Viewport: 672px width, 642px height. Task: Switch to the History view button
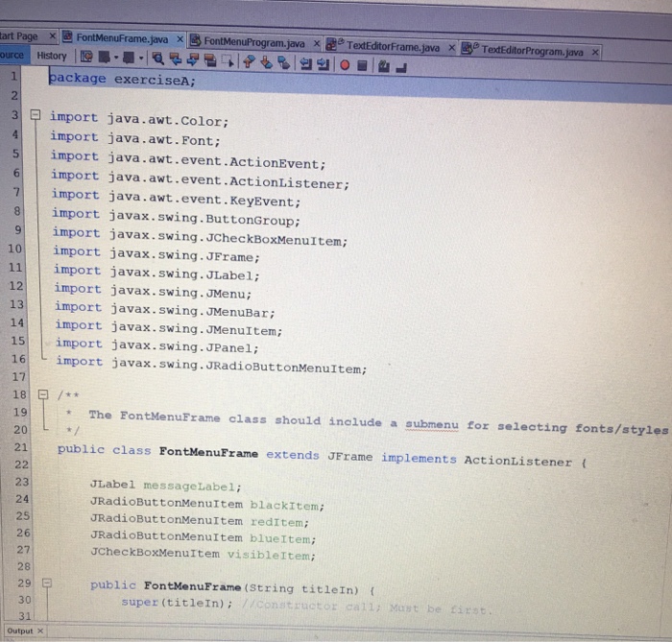coord(52,56)
